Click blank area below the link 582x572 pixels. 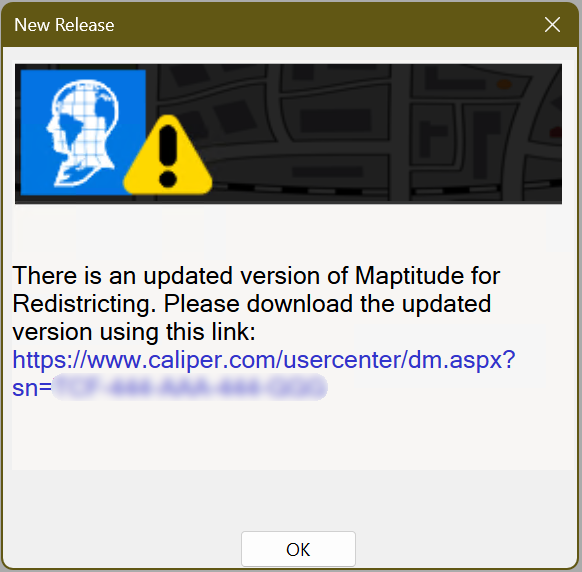(293, 436)
